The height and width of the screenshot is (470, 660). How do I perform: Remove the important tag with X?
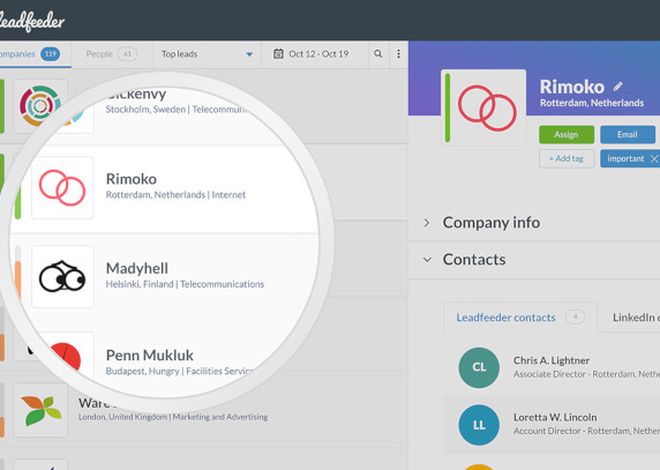[x=654, y=159]
